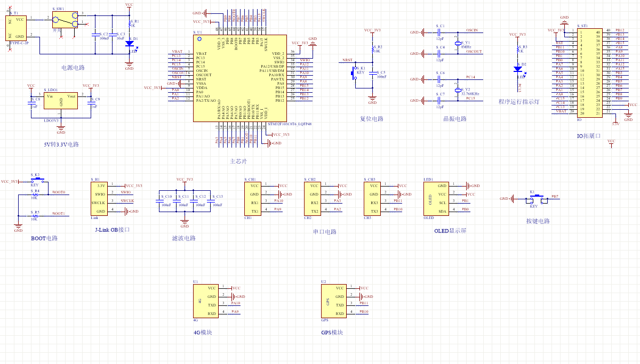Screen dimensions: 640x364
Task: Select capacitor S_C5 100nF
Action: [372, 73]
